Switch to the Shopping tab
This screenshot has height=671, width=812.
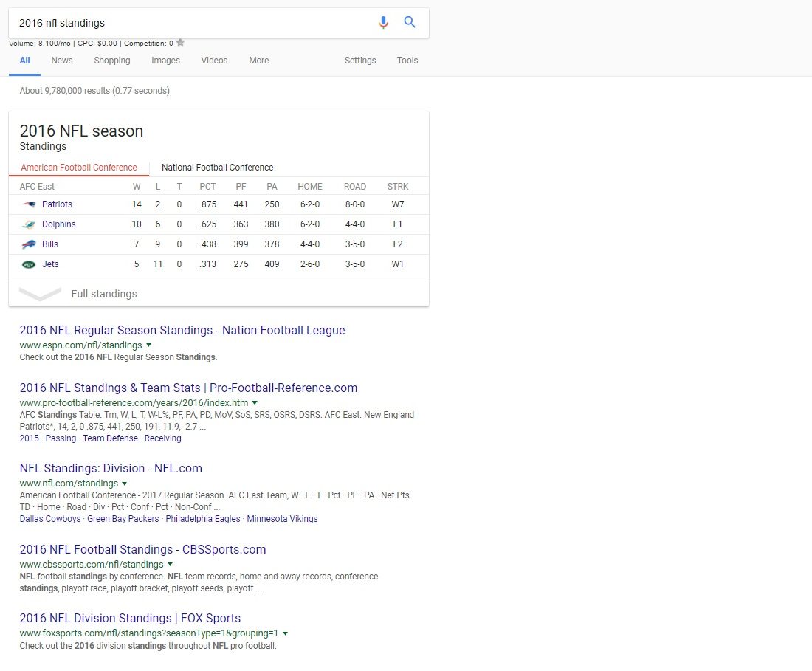[112, 60]
